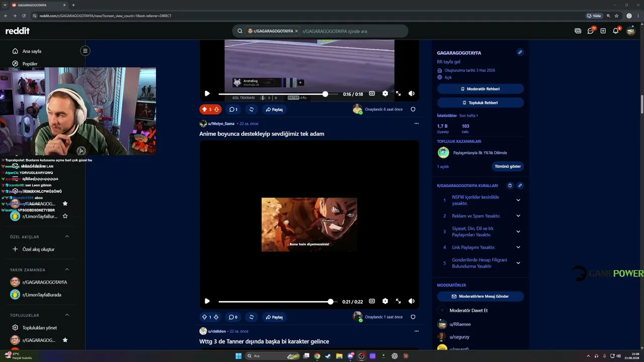Play the anime video ending at 0:22
The image size is (644, 362).
coord(207,301)
